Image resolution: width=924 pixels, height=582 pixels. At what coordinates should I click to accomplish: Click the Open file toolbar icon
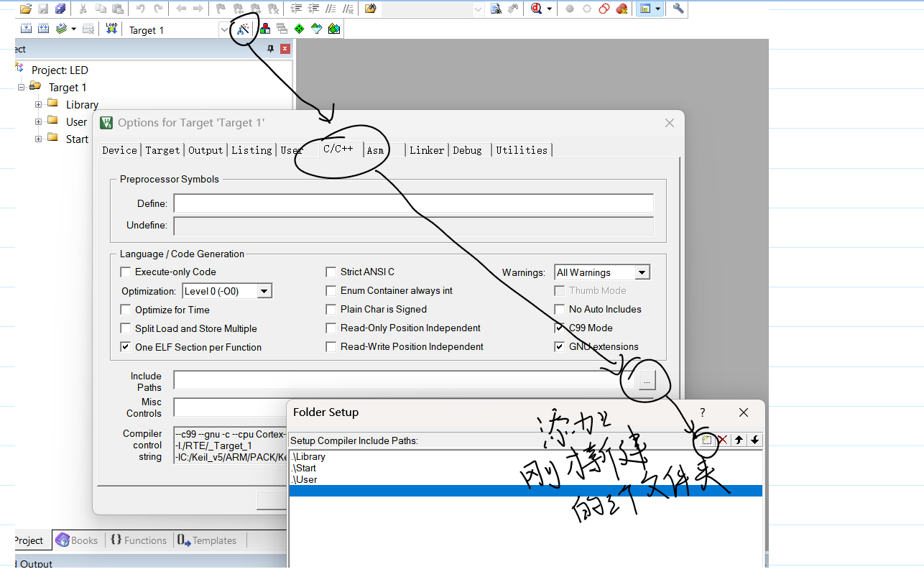pyautogui.click(x=26, y=9)
